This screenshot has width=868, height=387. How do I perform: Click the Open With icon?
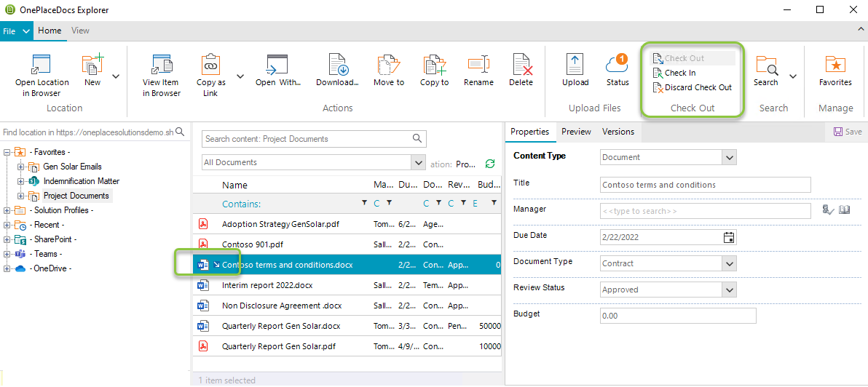[x=277, y=64]
